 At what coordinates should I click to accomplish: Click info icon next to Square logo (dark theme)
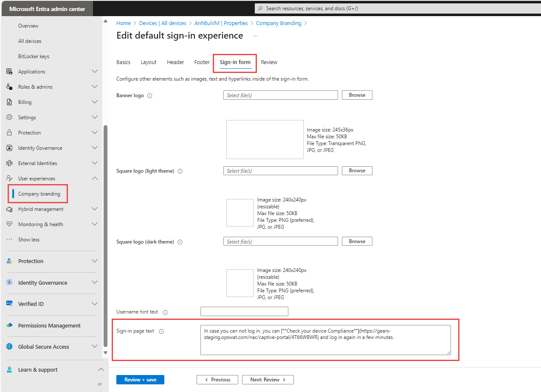coord(180,242)
